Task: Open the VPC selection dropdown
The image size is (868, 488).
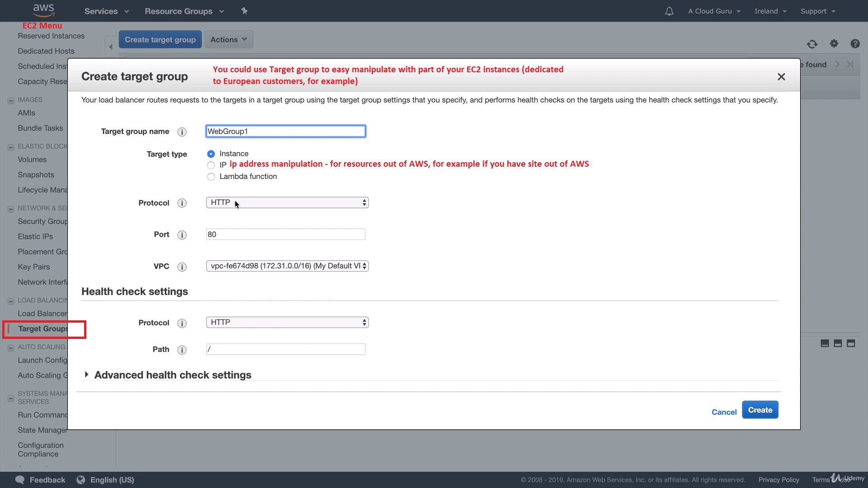Action: (287, 266)
